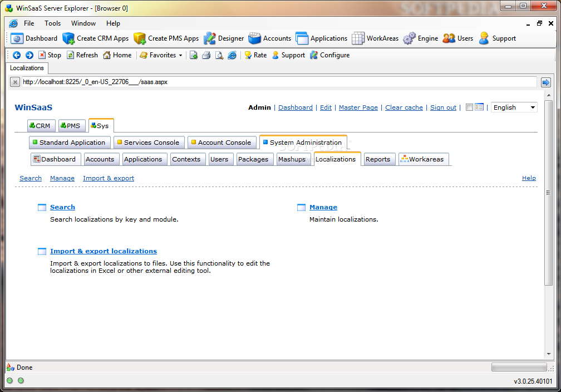Open the Accounts toolbar icon

tap(255, 38)
